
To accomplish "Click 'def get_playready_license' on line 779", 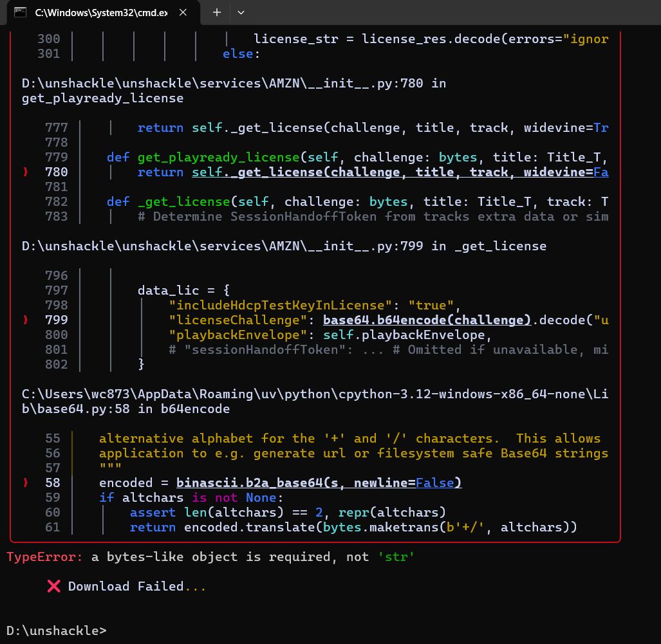I will (x=203, y=157).
